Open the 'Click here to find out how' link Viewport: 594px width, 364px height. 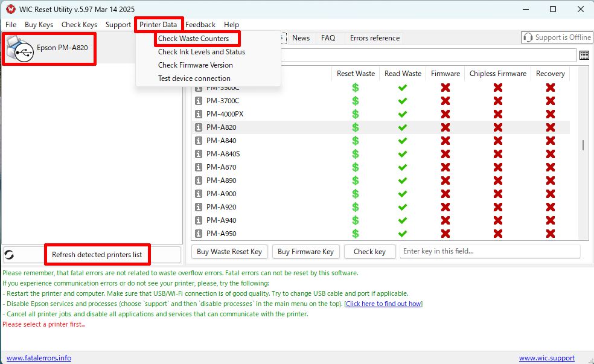[383, 304]
